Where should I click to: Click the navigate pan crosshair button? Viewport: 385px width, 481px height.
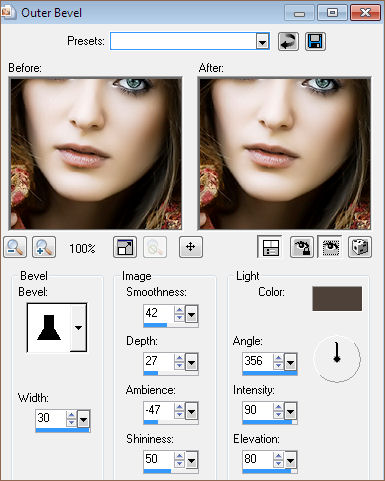190,247
